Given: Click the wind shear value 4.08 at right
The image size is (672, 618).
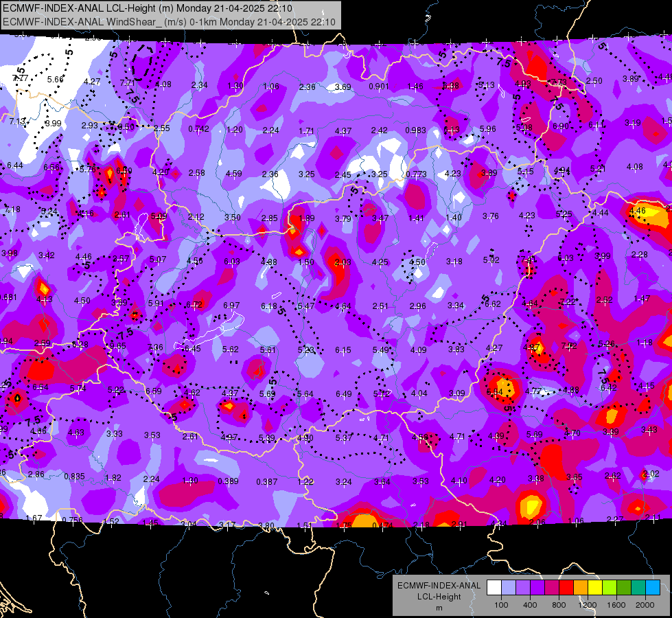Looking at the screenshot, I should pos(635,167).
